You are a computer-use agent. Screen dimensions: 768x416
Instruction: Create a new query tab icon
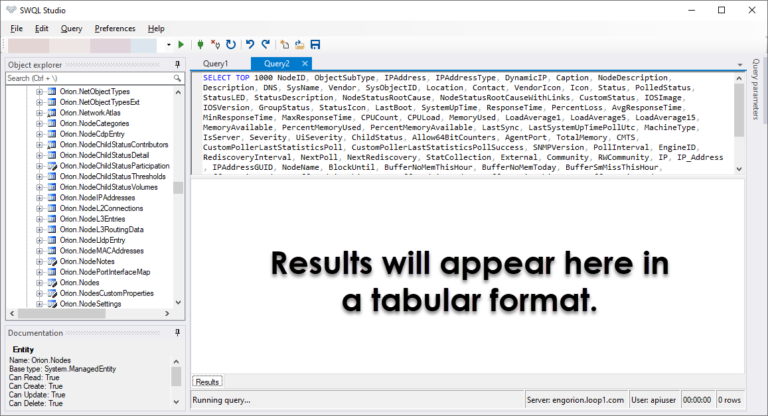click(x=285, y=45)
